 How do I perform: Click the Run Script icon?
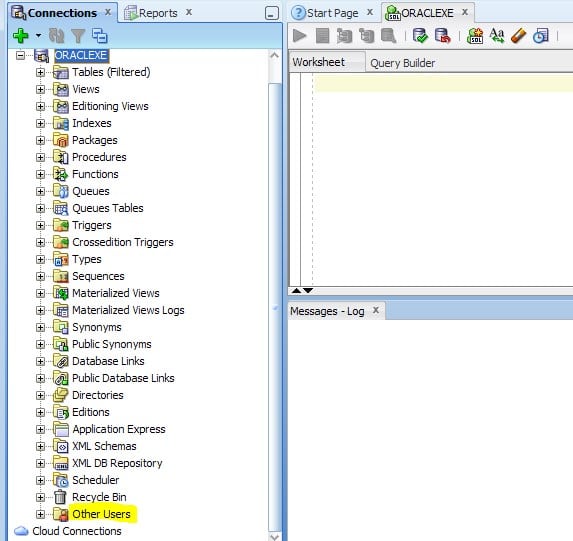coord(322,36)
